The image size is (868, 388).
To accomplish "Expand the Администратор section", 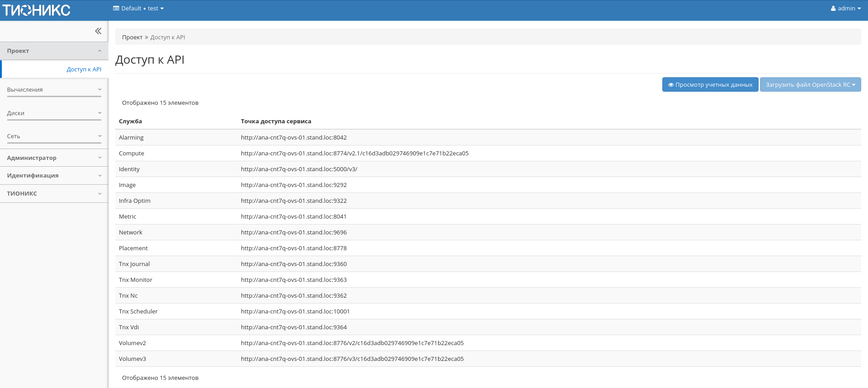I will [x=54, y=158].
